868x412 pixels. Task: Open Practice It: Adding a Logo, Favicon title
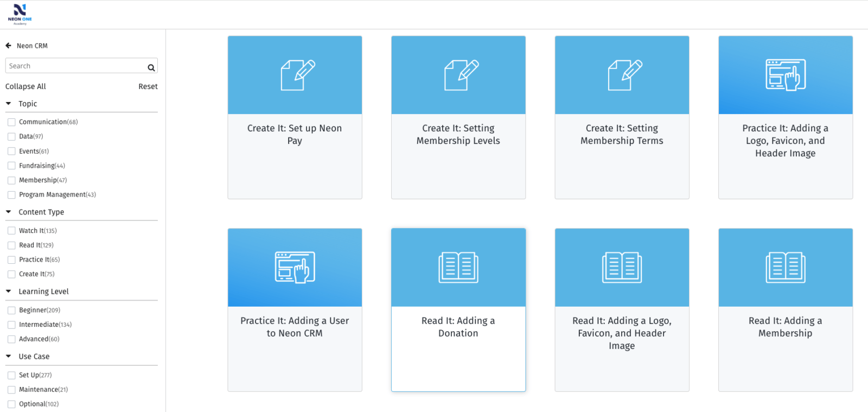click(786, 141)
